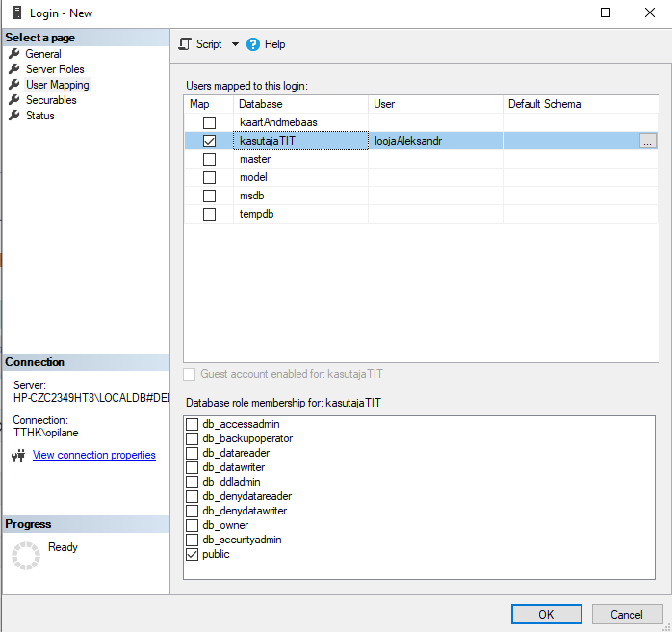Select the Securables page icon
This screenshot has height=632, width=672.
(x=14, y=100)
